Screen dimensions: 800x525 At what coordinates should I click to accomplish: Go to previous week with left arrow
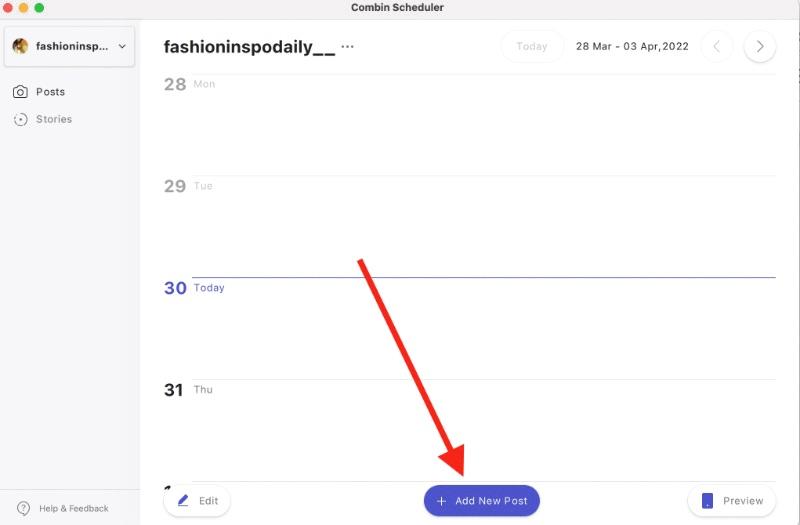pos(717,46)
